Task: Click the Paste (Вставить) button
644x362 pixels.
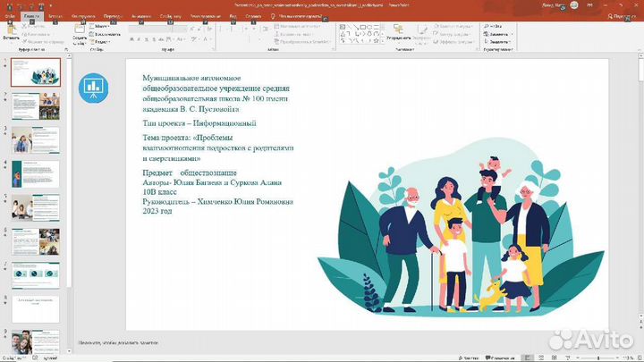Action: click(x=11, y=32)
